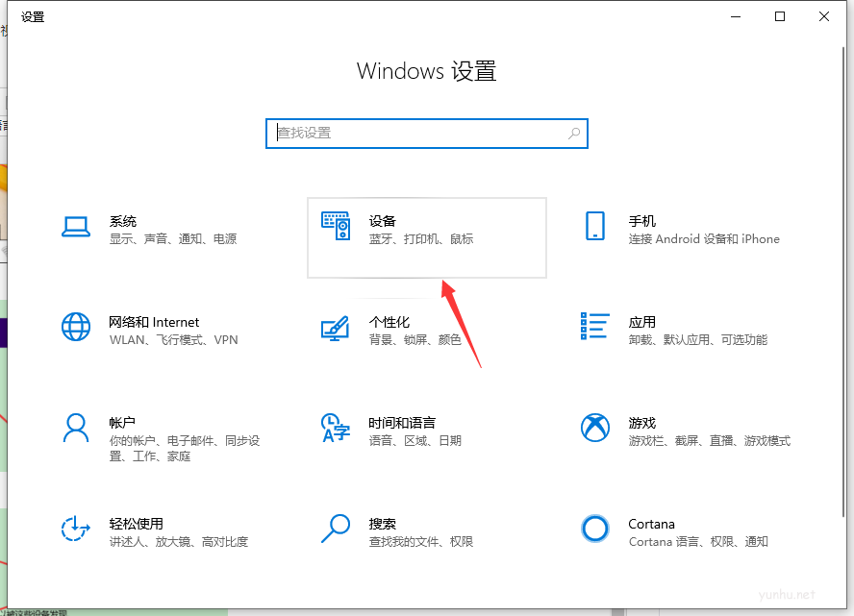This screenshot has height=616, width=854.
Task: Click the vertical scrollbar of Settings window
Action: coord(843,282)
